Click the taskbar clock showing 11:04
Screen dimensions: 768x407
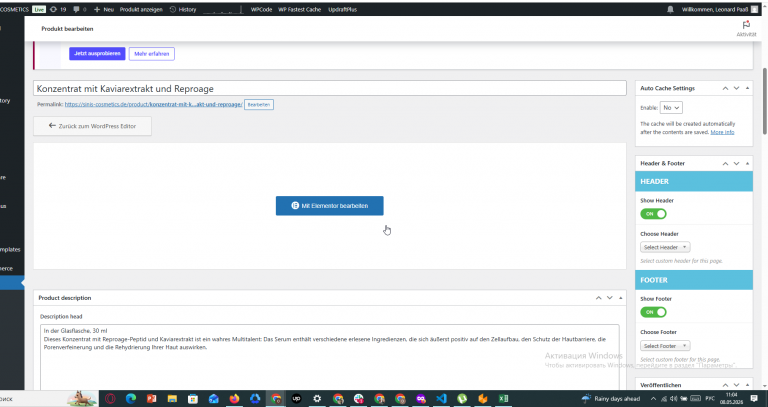click(x=731, y=398)
